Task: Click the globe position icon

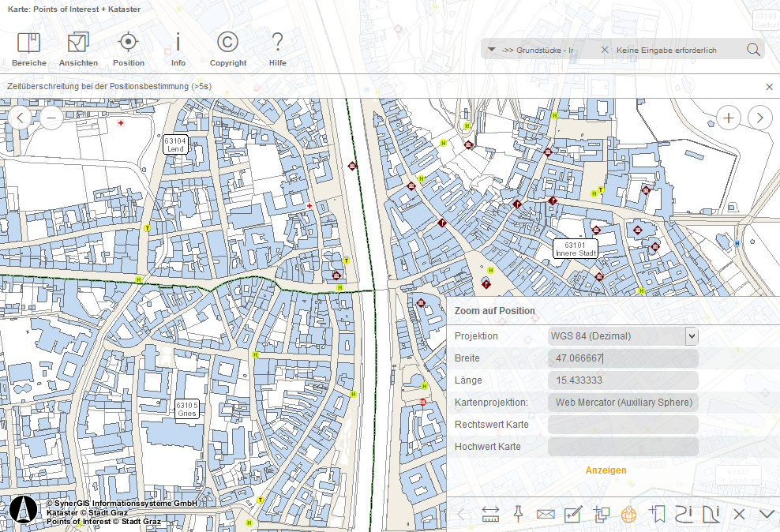Action: [x=628, y=514]
